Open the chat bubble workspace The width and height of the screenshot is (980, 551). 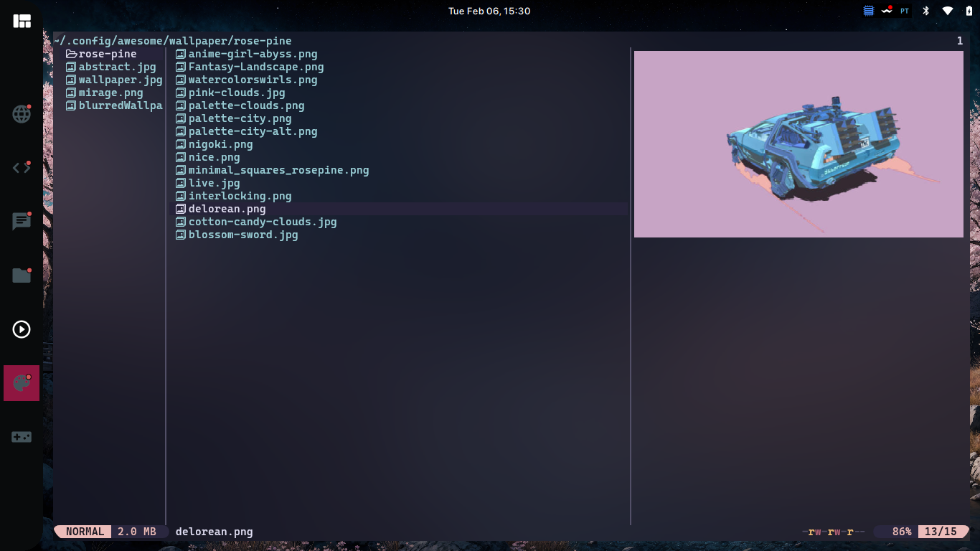(22, 222)
